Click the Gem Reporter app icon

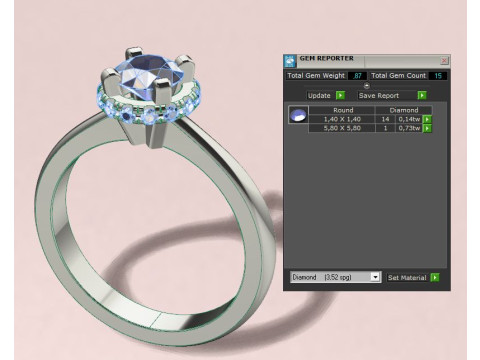pos(289,61)
